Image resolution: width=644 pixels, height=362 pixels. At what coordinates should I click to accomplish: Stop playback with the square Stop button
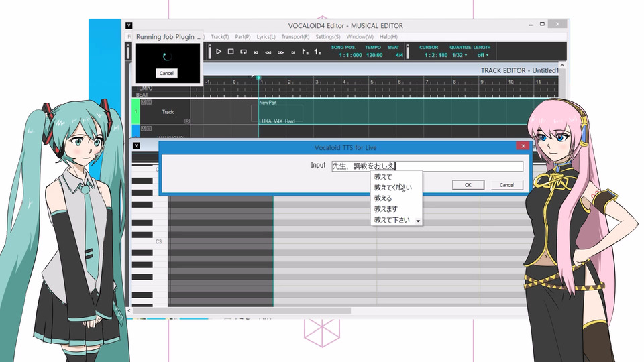coord(231,52)
